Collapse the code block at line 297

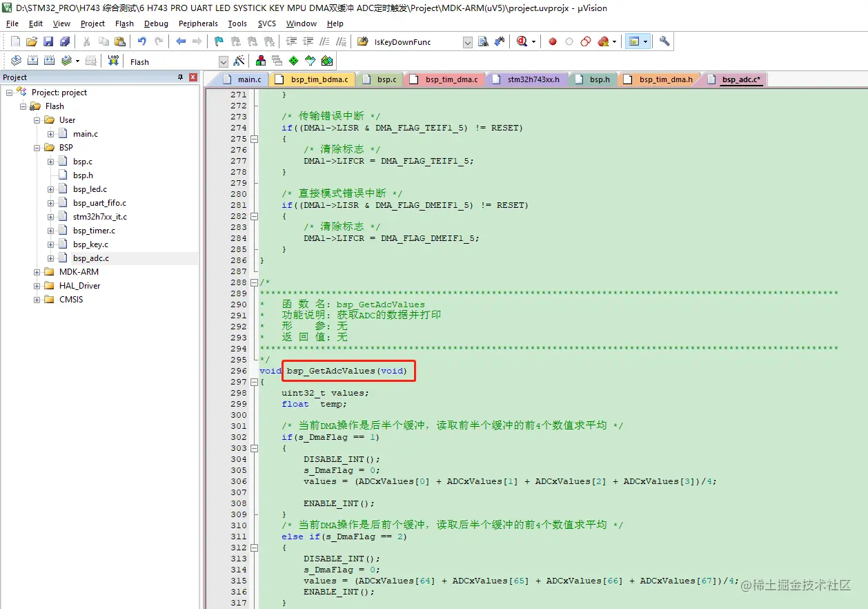[x=254, y=382]
